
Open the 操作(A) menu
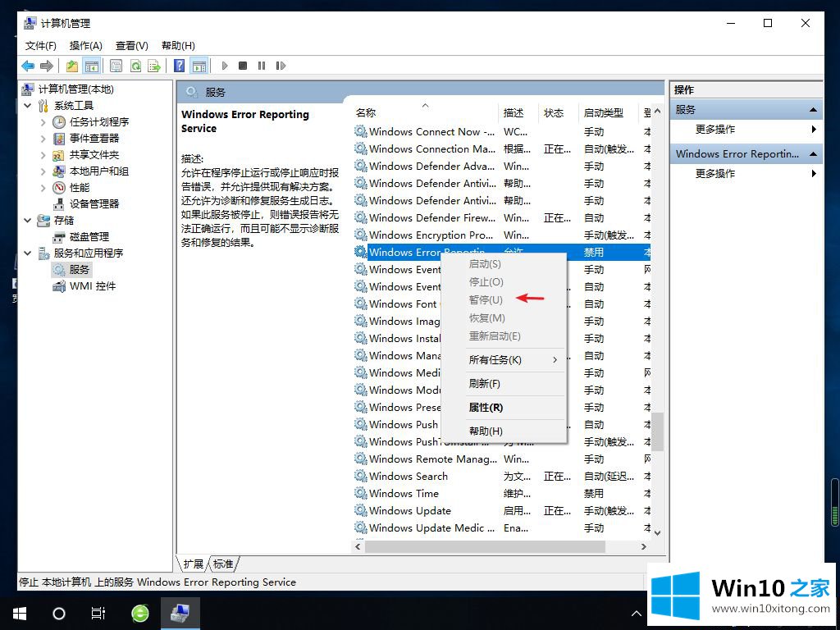tap(85, 46)
